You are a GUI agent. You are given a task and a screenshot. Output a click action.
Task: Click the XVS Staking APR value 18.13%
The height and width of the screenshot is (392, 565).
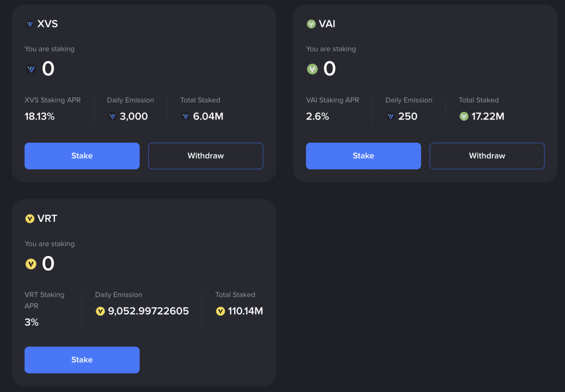click(40, 116)
